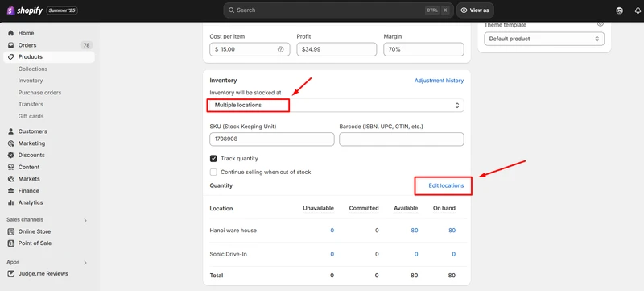Click the Committed column header

pos(364,209)
